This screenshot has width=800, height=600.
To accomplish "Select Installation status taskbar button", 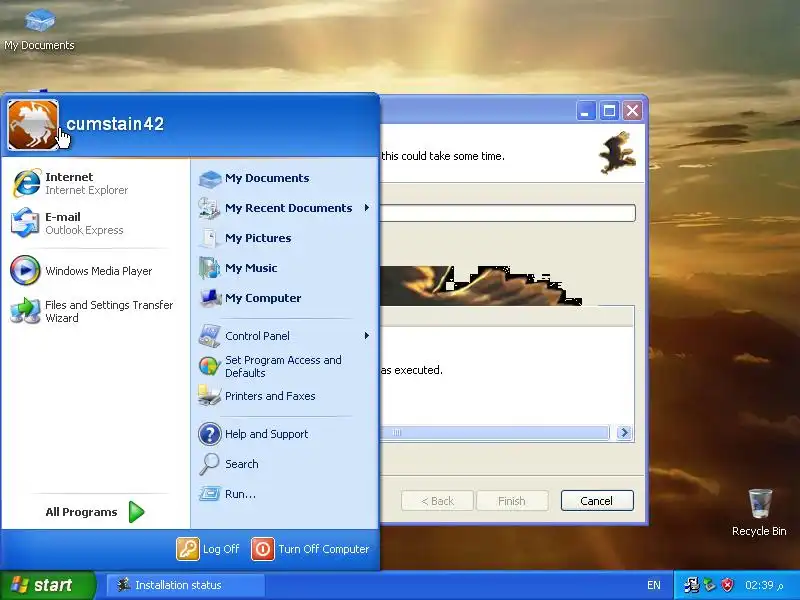I will tap(185, 585).
